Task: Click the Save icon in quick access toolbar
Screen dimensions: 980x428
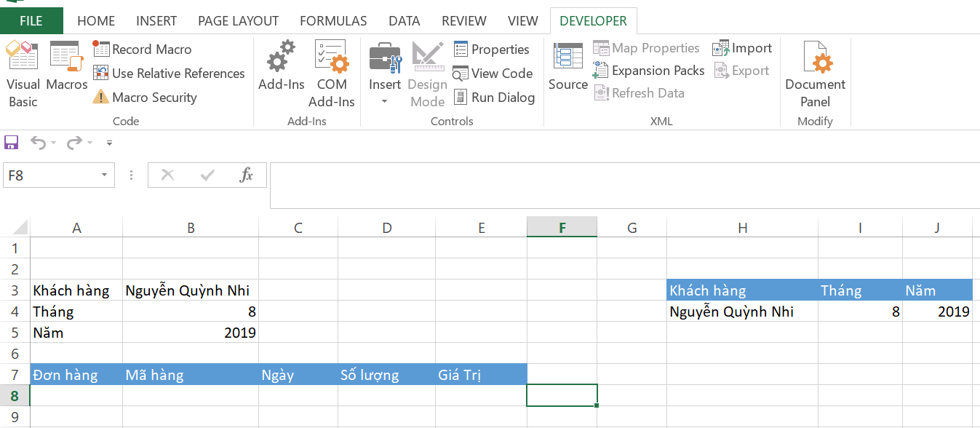Action: coord(12,143)
